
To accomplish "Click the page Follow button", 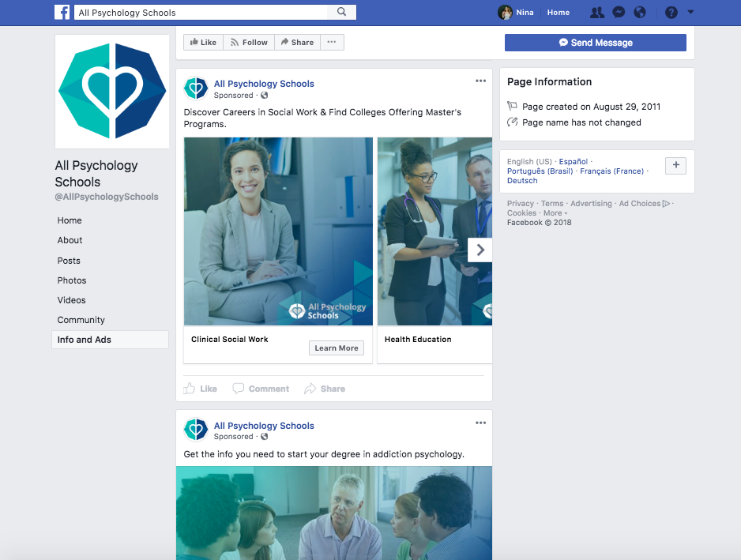I will pos(249,42).
